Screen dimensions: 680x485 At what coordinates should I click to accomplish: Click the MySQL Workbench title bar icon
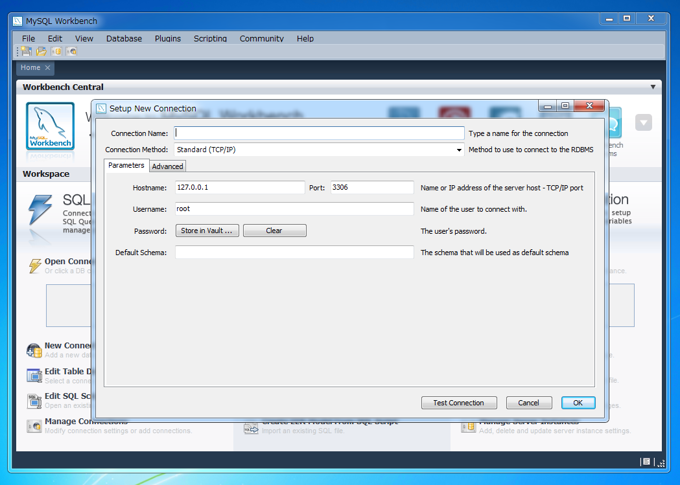[18, 21]
